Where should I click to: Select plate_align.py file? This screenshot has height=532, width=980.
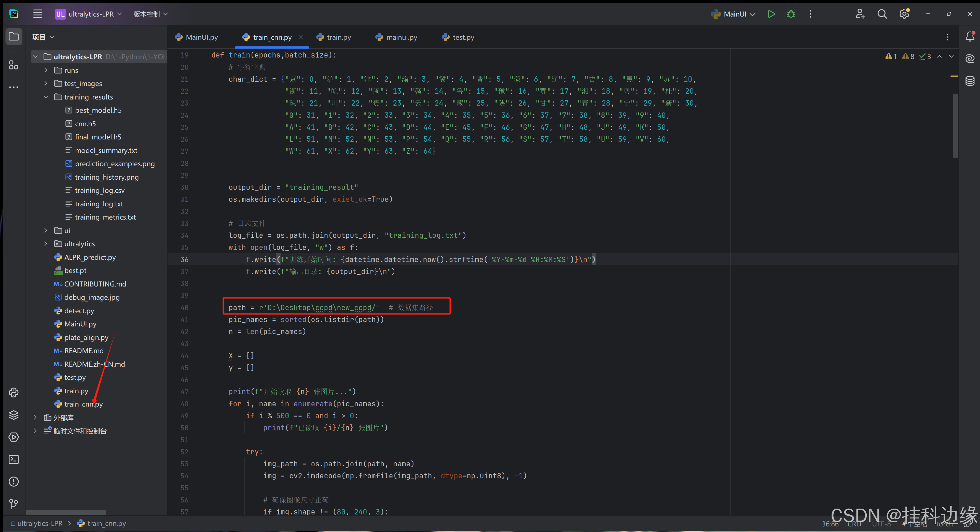point(86,337)
